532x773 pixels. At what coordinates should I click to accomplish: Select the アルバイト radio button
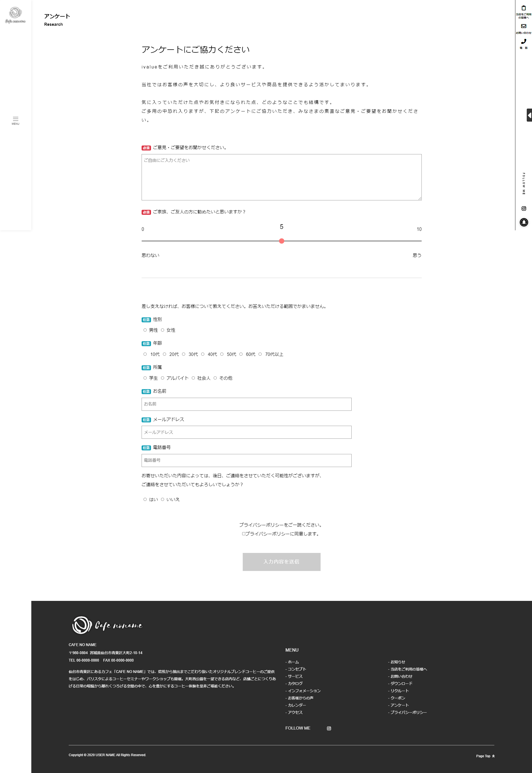(162, 378)
